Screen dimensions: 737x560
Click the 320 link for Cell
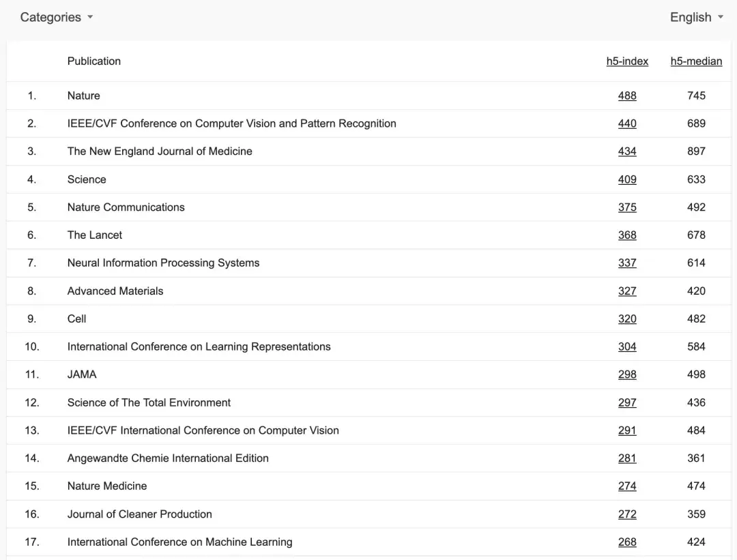click(x=627, y=319)
